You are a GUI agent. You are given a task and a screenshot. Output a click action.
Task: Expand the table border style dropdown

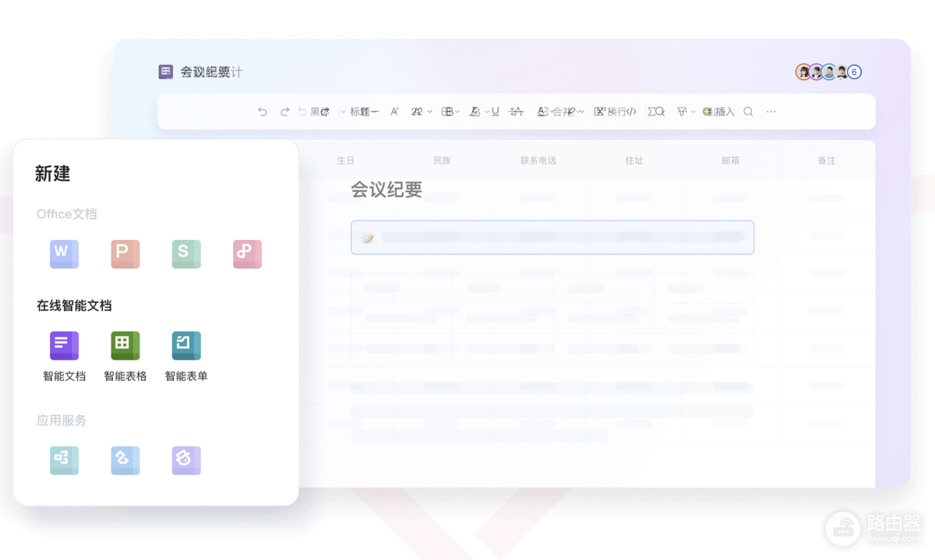(450, 112)
